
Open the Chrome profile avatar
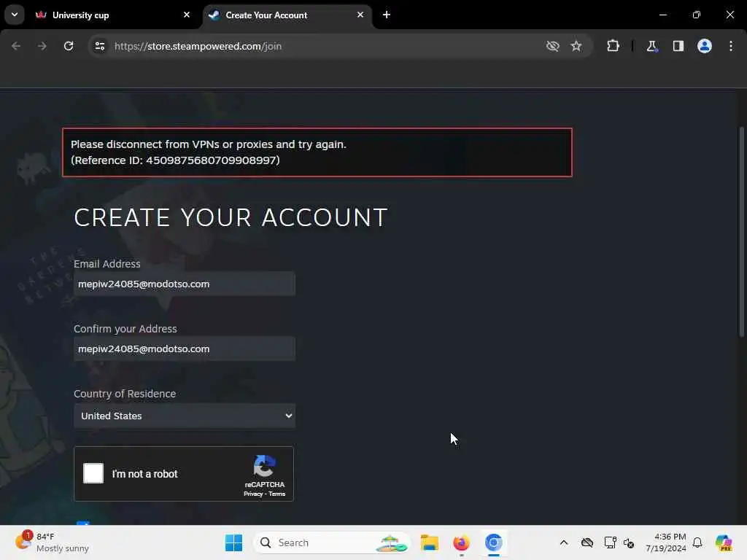tap(704, 46)
